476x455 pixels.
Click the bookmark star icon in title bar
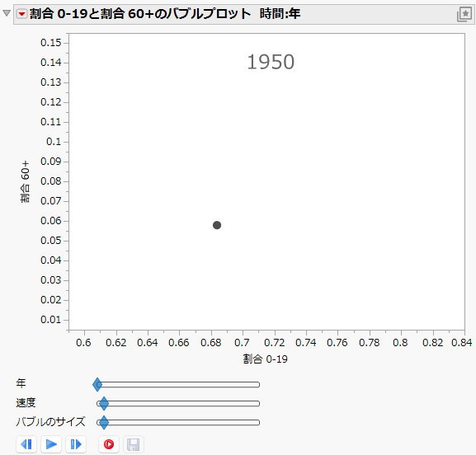(464, 14)
